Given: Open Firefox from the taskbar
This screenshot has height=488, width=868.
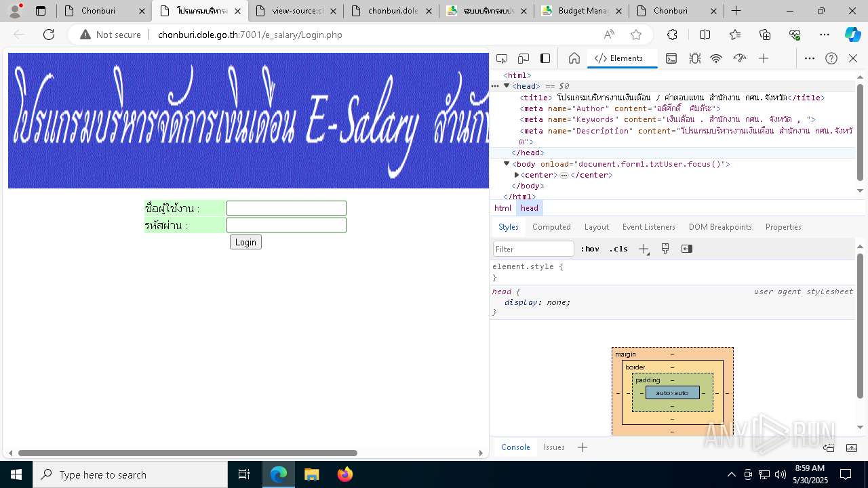Looking at the screenshot, I should [x=345, y=474].
